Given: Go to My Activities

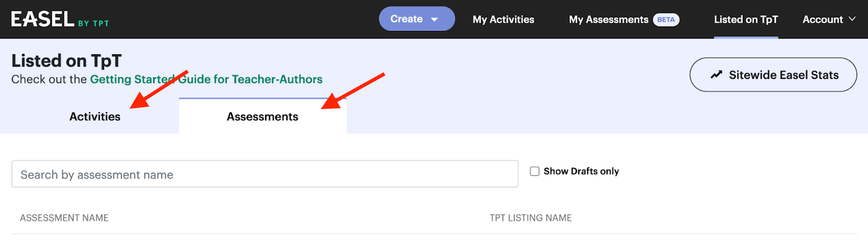Looking at the screenshot, I should (x=503, y=20).
